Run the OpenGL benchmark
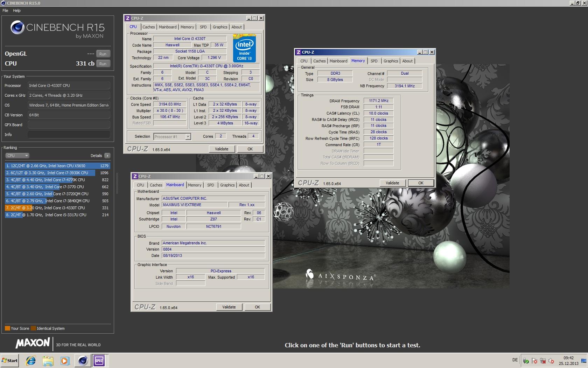This screenshot has height=368, width=588. [103, 54]
